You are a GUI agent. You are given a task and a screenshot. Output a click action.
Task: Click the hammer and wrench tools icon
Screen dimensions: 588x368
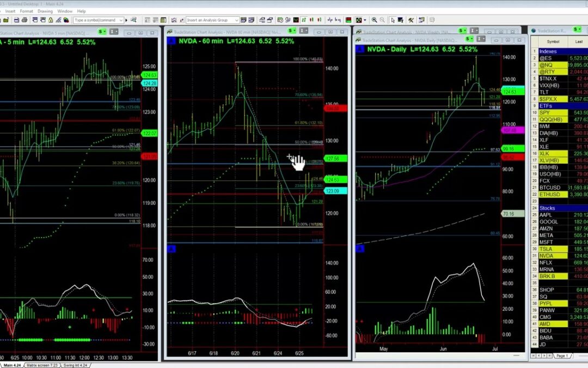[411, 20]
